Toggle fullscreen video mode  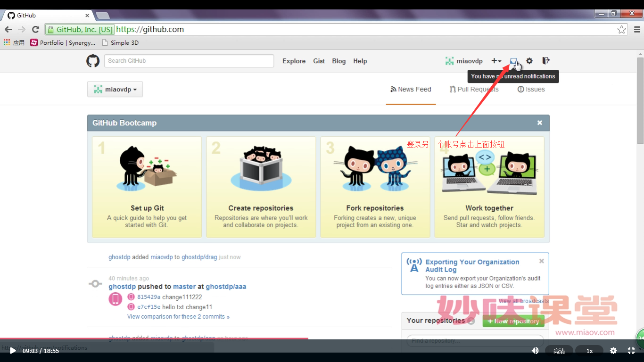point(631,351)
